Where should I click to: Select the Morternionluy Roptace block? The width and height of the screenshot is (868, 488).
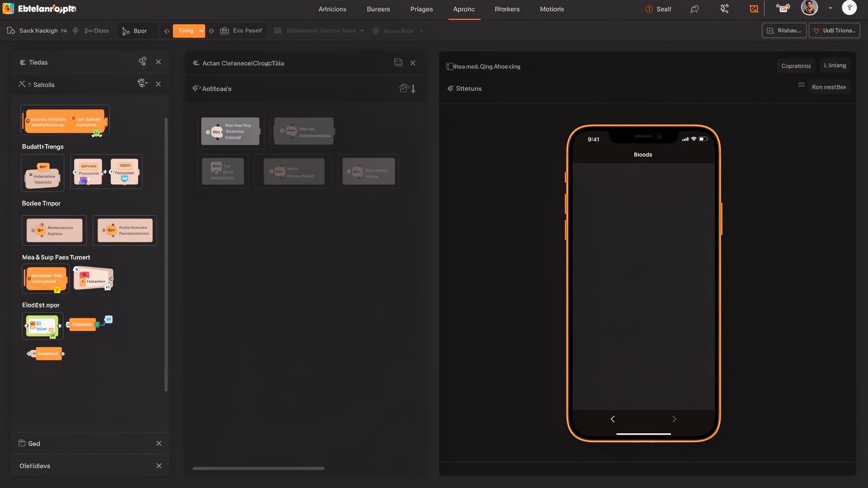click(x=54, y=230)
